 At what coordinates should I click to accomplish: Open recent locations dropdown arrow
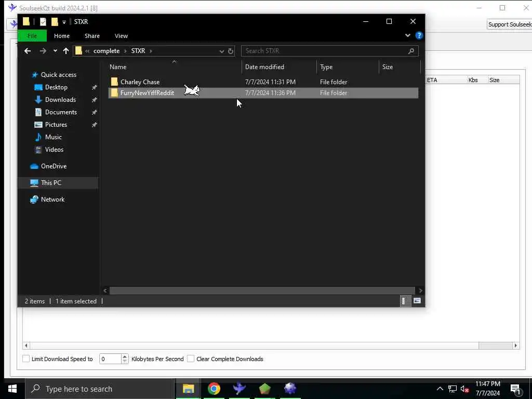click(55, 51)
